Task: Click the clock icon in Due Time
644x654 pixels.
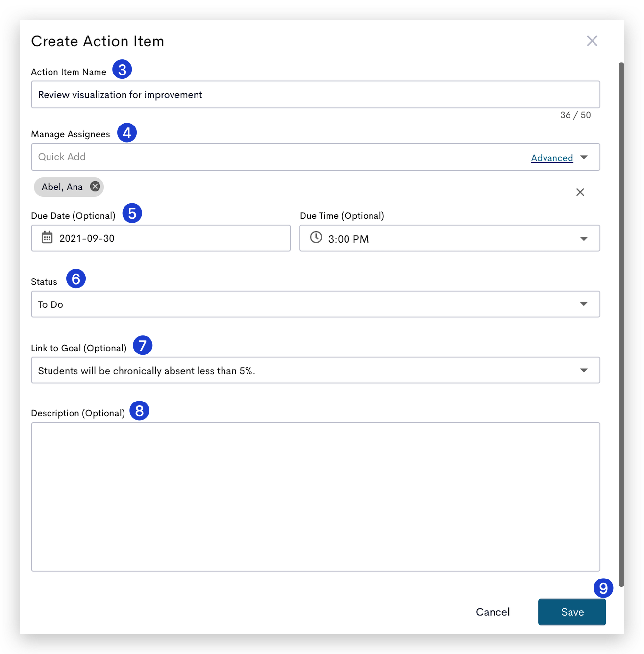Action: 316,237
